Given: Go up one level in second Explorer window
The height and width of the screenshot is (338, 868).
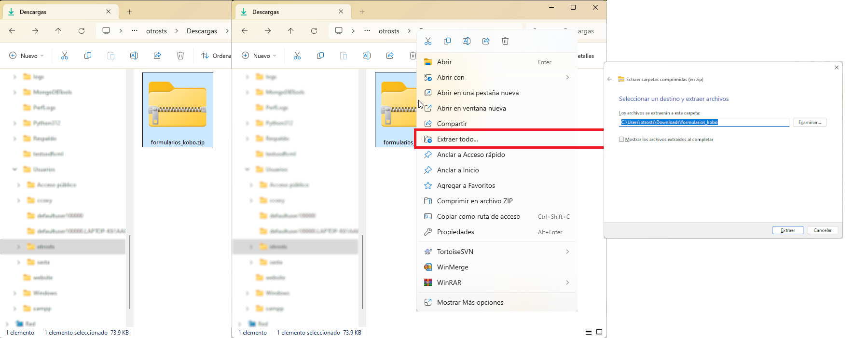Looking at the screenshot, I should point(291,31).
